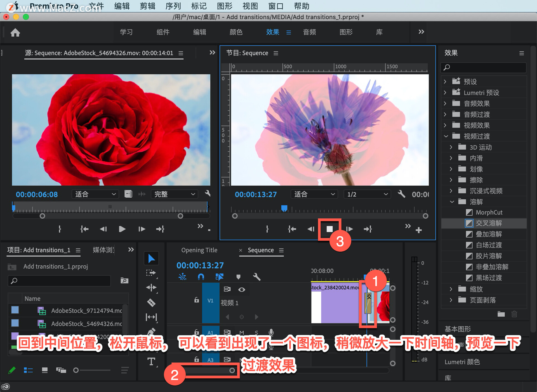Open the Opening Title sequence tab

(199, 250)
